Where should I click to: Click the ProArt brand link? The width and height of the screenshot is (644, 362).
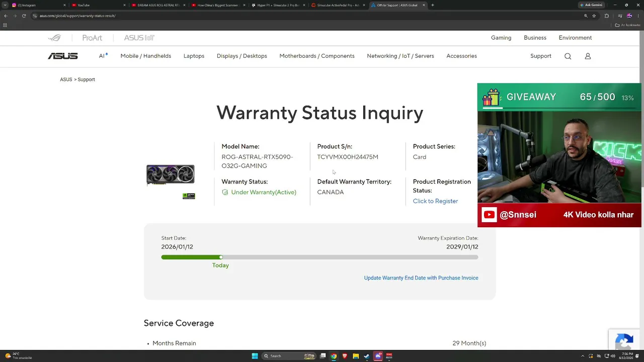pos(92,38)
